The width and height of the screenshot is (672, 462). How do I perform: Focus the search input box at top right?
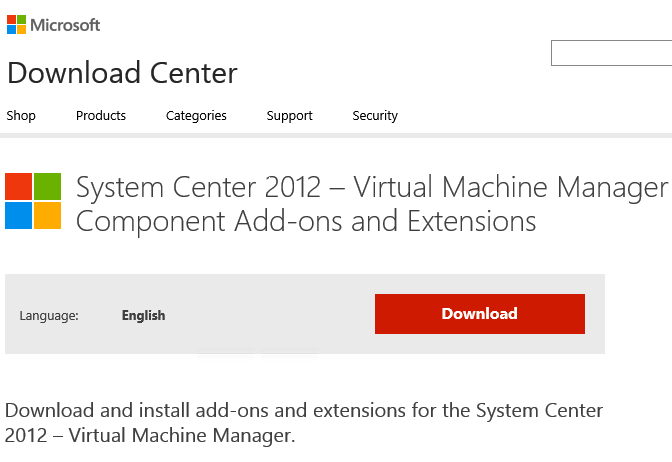tap(612, 53)
